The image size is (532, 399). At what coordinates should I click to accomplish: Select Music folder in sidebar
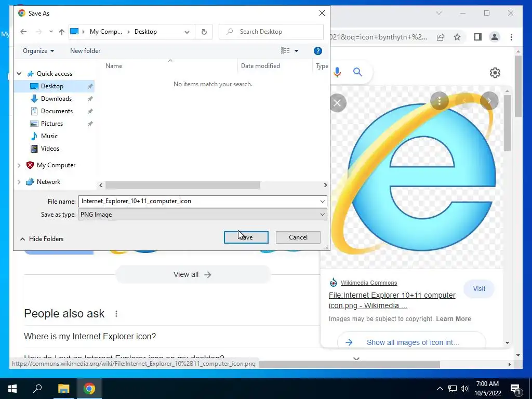coord(49,136)
